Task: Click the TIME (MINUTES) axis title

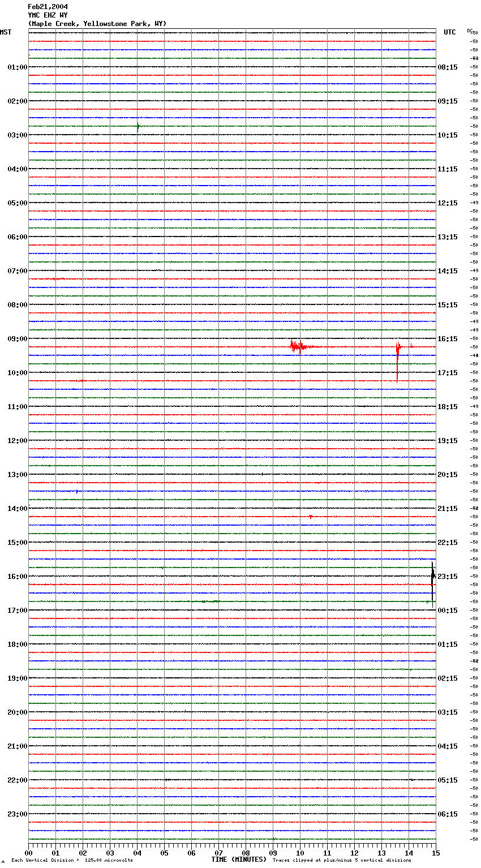Action: point(239,860)
